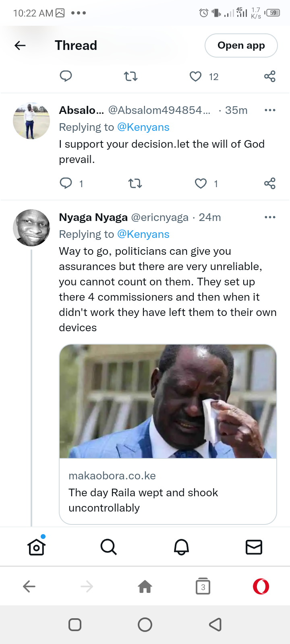Screen dimensions: 290x644
Task: Open the @Kenyans mention in Nyaga's reply
Action: point(143,234)
